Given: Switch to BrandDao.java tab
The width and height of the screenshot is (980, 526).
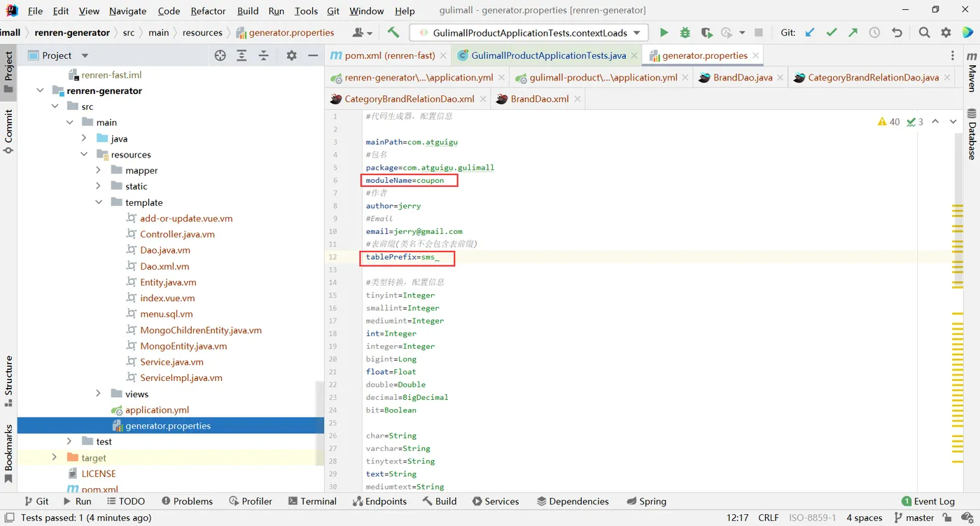Looking at the screenshot, I should click(743, 78).
